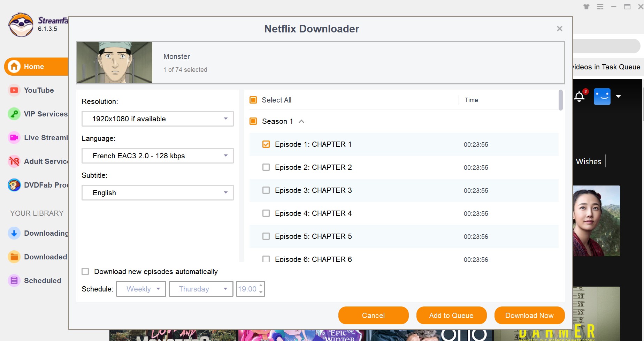Decrease the schedule time stepper
Viewport: 644px width, 341px height.
pos(261,292)
